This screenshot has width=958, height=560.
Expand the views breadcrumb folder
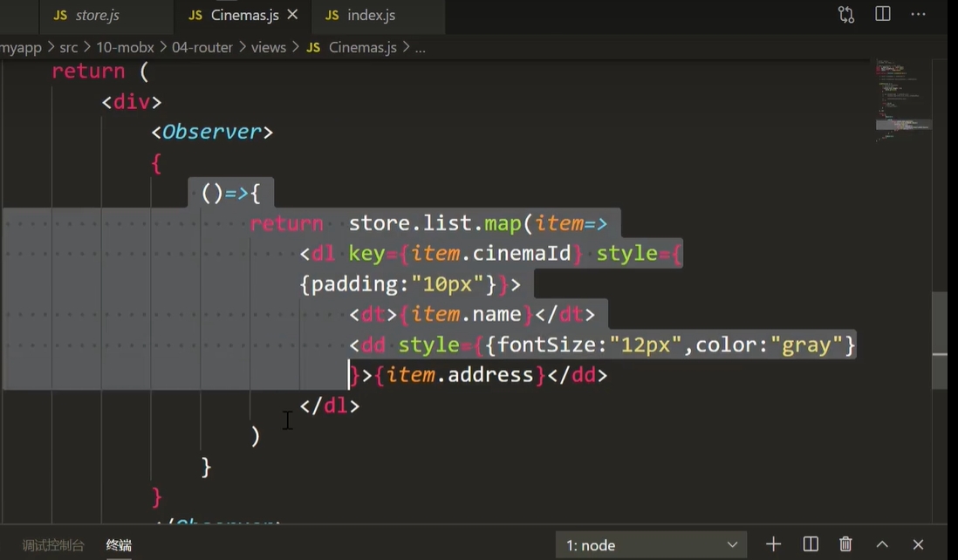[x=268, y=47]
